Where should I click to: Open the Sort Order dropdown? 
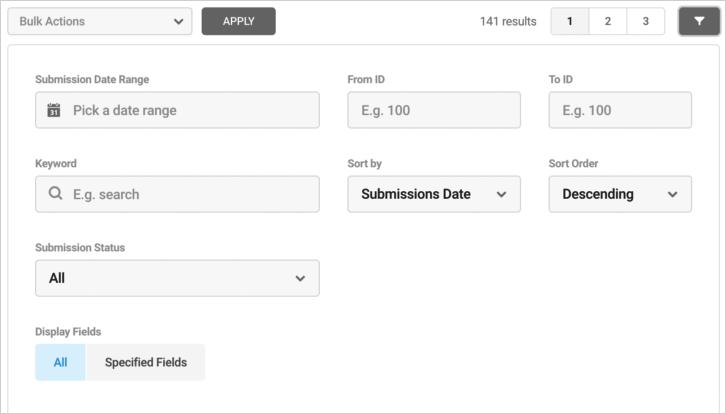coord(620,194)
